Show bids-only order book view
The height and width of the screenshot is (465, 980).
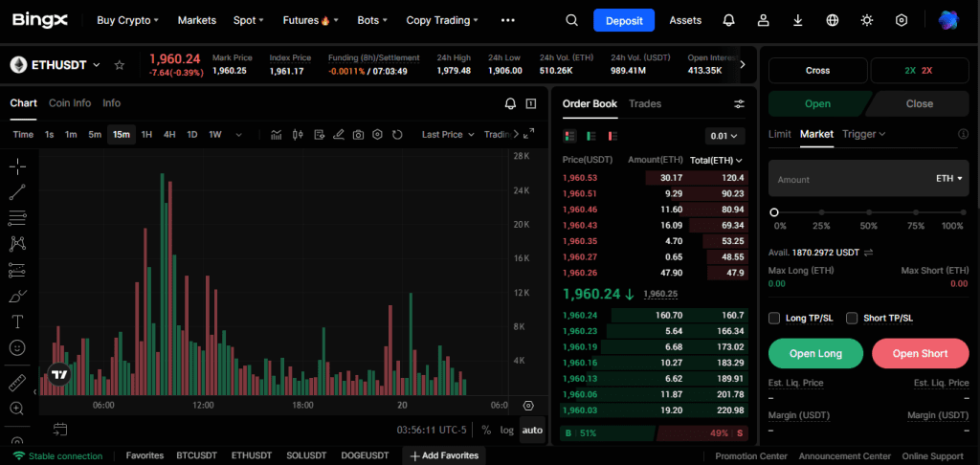coord(590,136)
